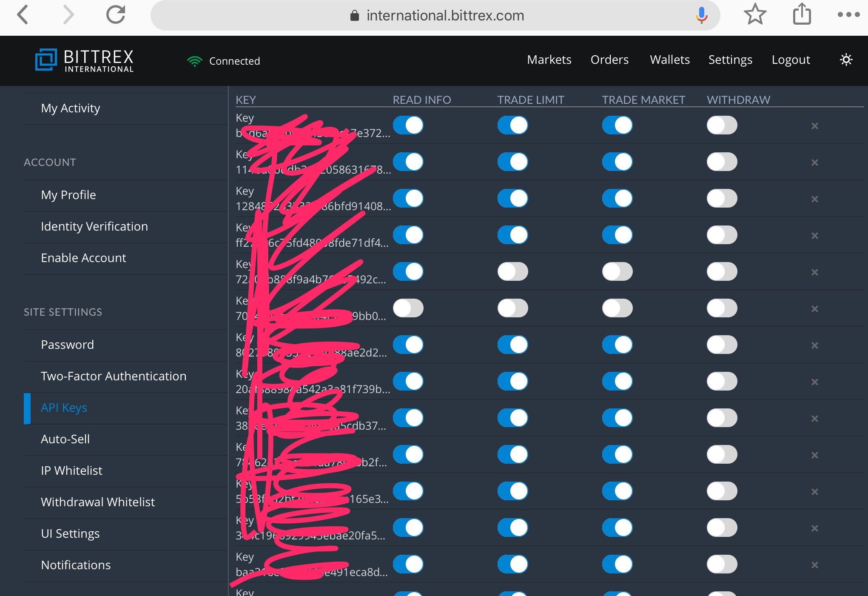Remove the key ending 8fde71df4...

click(815, 236)
